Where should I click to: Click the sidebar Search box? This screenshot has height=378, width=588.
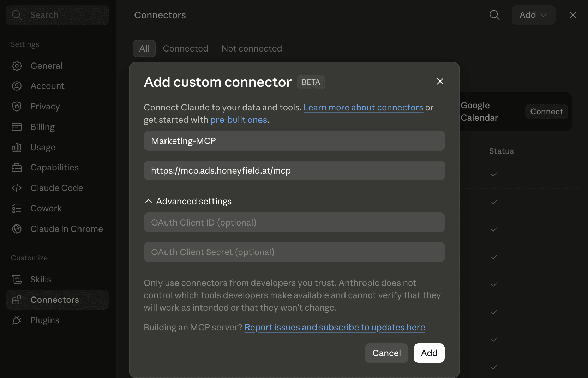[57, 15]
